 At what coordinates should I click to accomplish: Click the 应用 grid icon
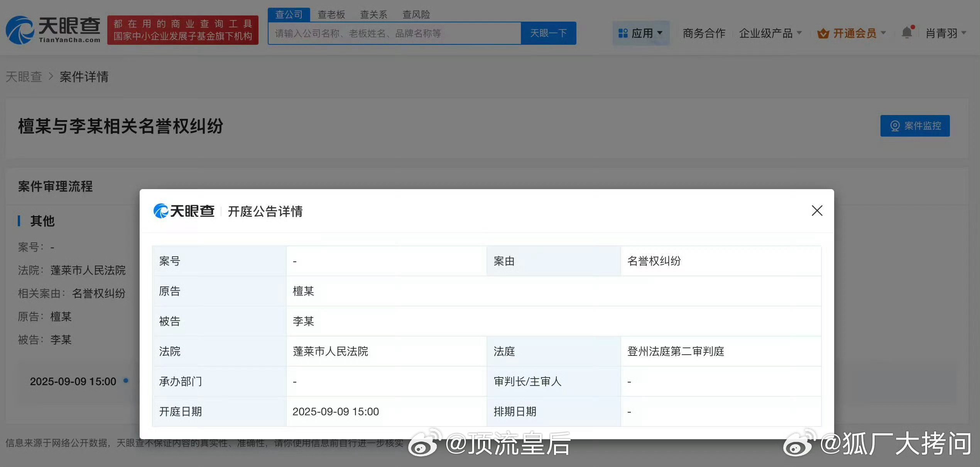click(623, 33)
